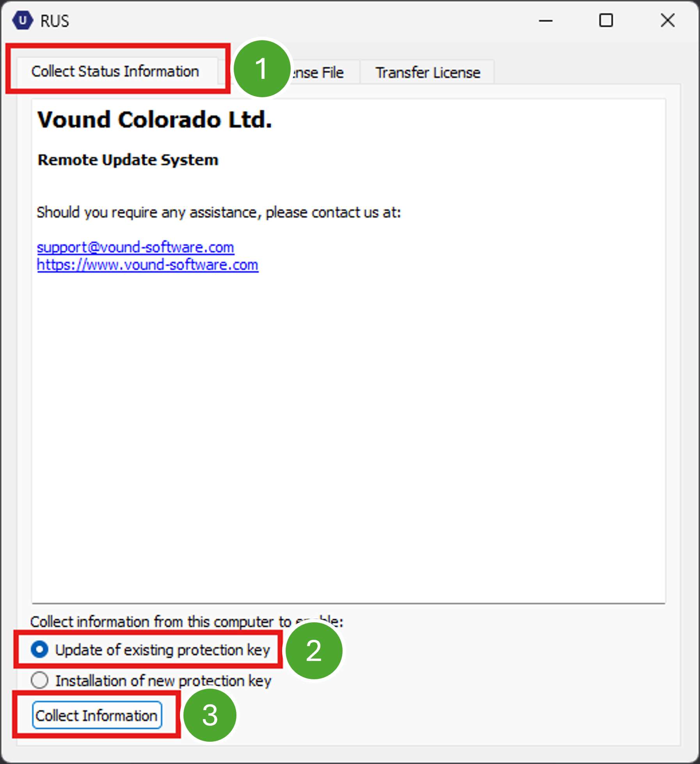
Task: Click the RUS app icon in title bar
Action: [22, 20]
